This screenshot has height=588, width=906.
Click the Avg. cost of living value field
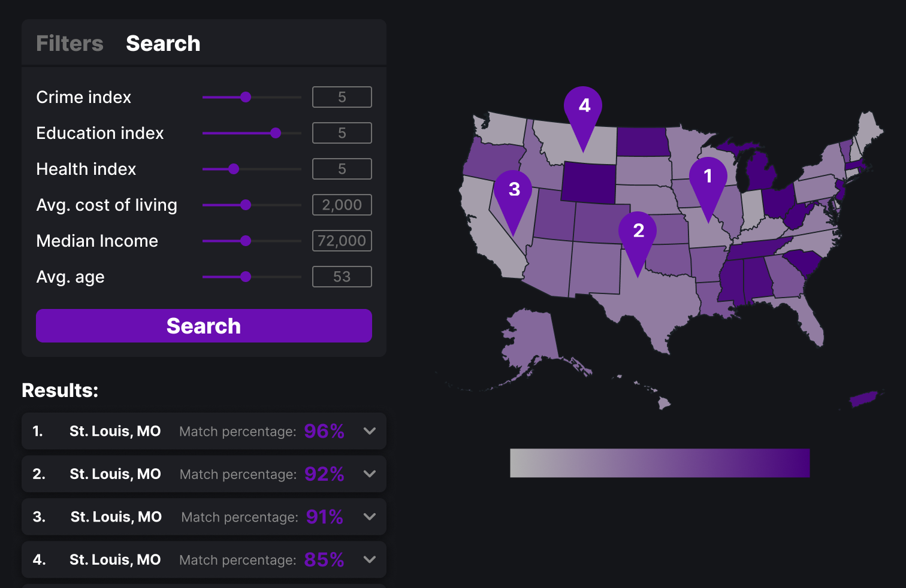342,205
